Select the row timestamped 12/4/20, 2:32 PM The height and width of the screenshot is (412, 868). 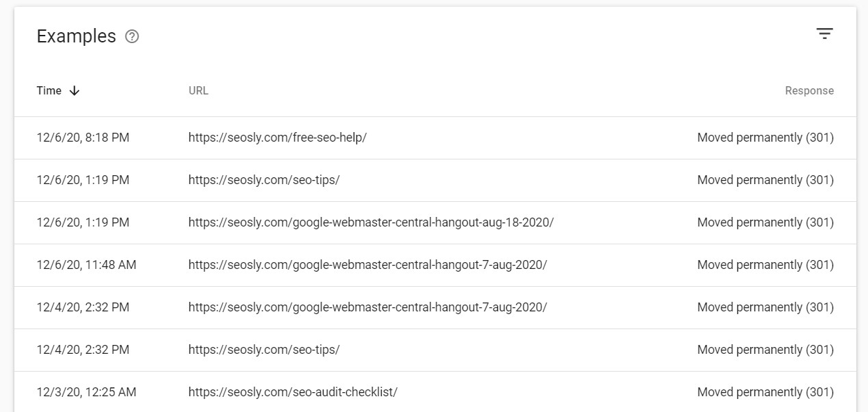83,307
